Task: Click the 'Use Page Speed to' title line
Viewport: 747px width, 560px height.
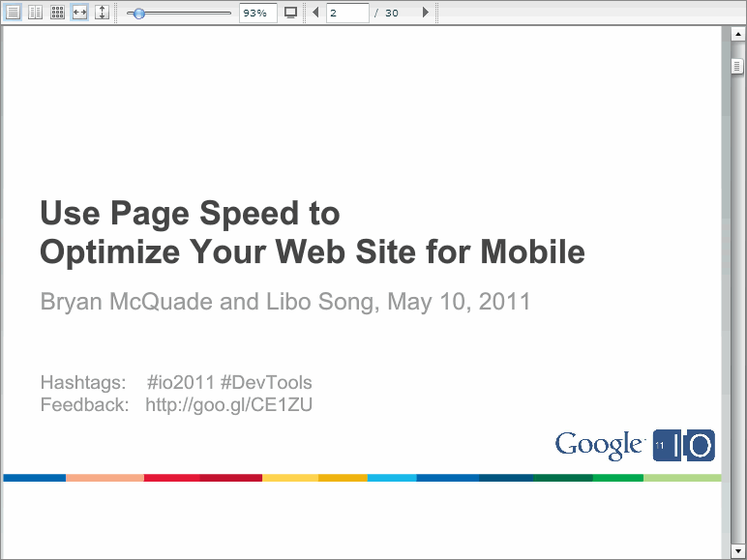Action: tap(190, 213)
